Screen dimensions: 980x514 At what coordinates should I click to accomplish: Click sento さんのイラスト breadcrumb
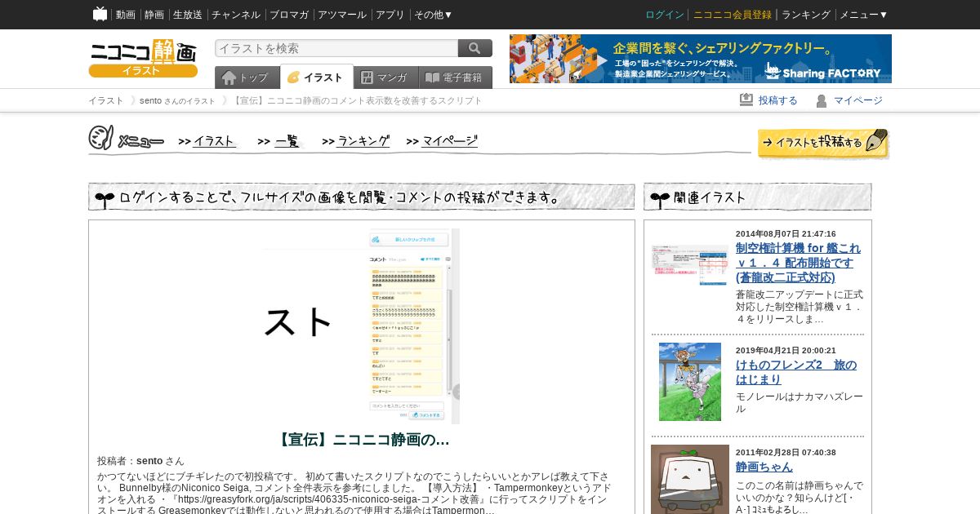177,100
